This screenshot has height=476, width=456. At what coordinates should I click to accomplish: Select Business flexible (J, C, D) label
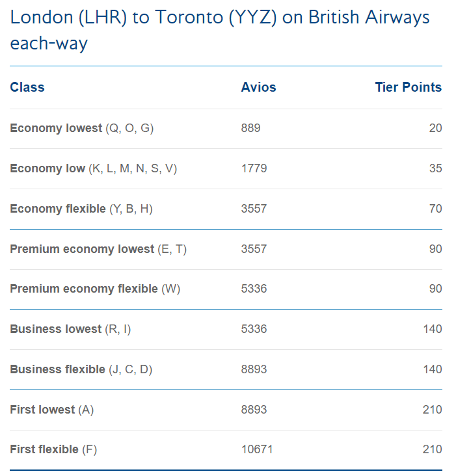click(x=81, y=369)
